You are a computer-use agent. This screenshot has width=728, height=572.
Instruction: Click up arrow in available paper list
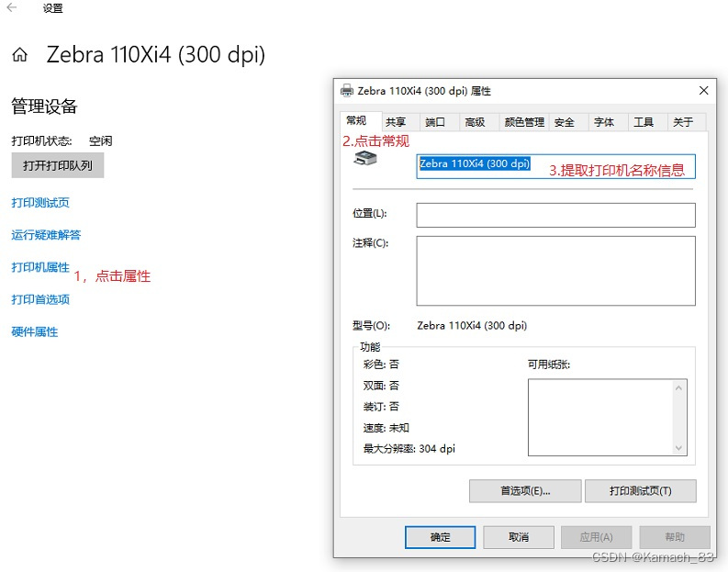[678, 387]
